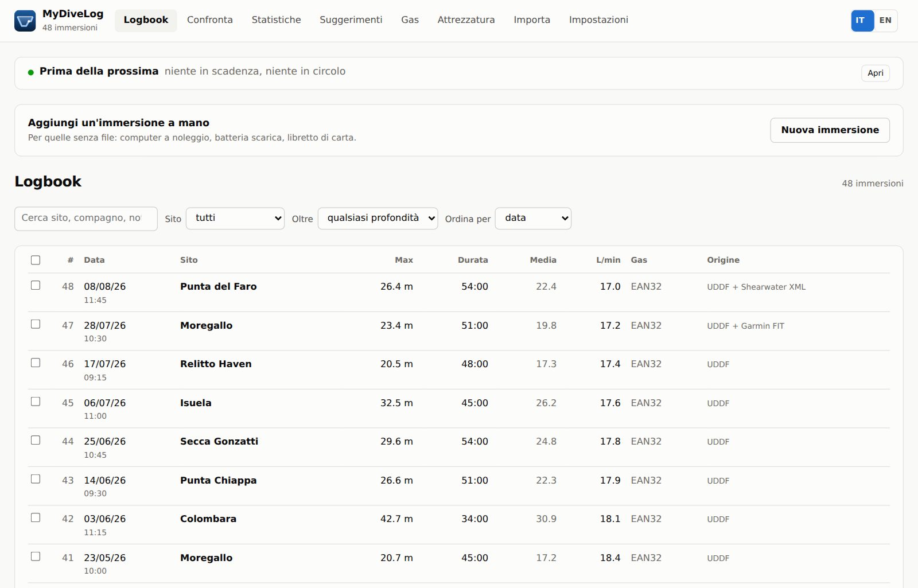Open the Isuela dive
918x588 pixels.
pos(196,403)
